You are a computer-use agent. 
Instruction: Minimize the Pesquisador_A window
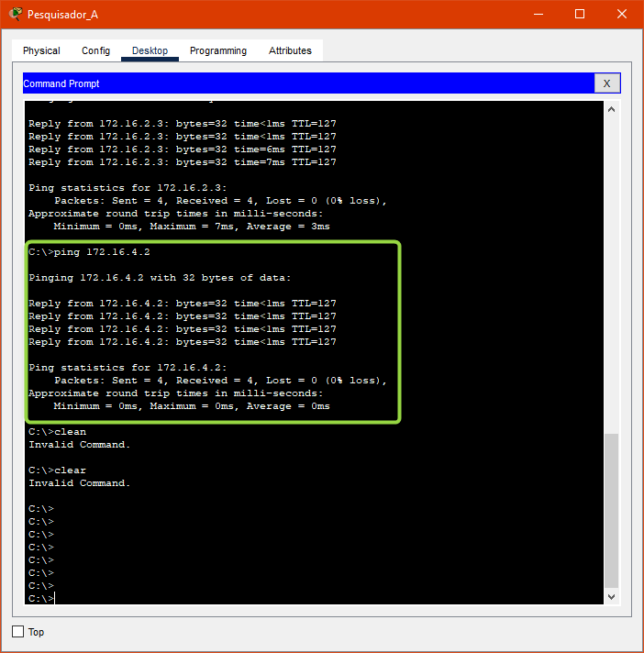pos(539,14)
